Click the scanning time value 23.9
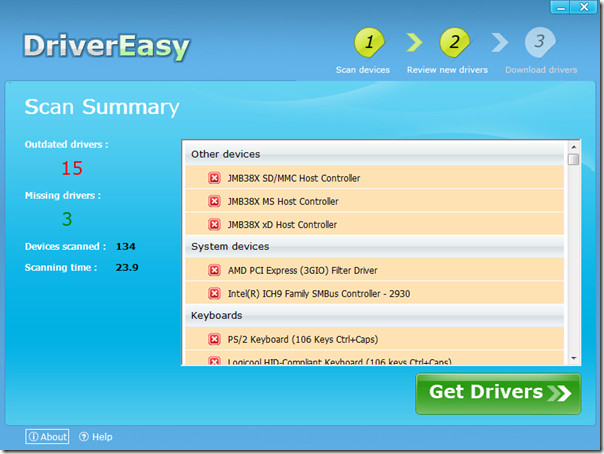This screenshot has width=604, height=454. click(127, 267)
